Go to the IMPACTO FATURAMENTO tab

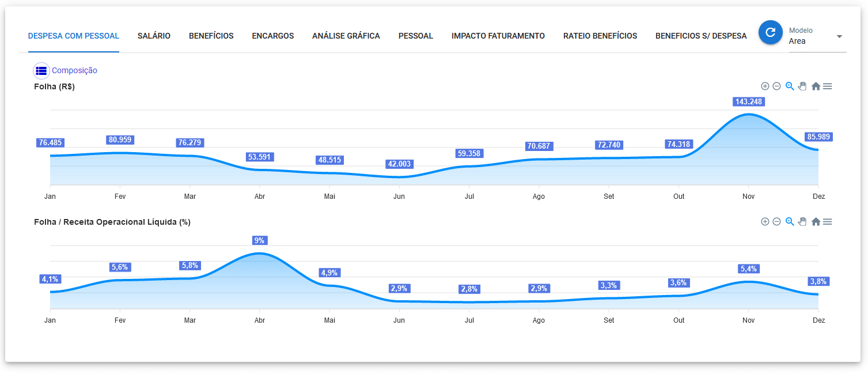click(x=498, y=36)
